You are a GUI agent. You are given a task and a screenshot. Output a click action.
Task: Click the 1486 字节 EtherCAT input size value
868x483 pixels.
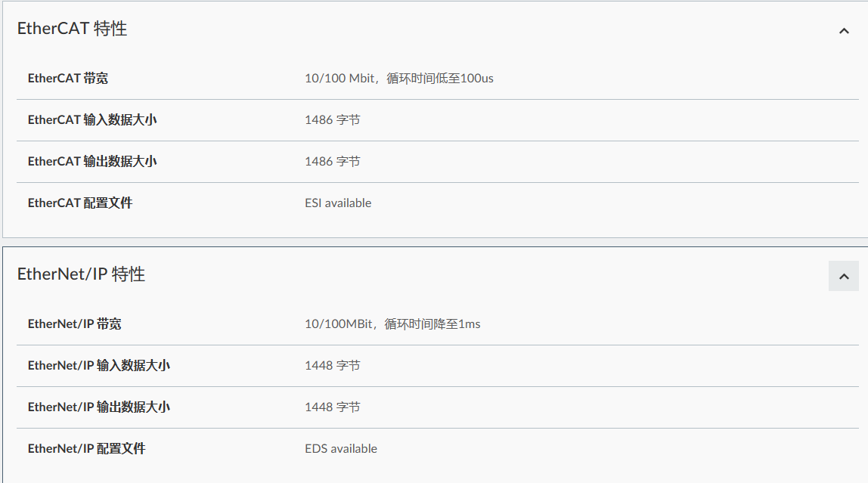(x=333, y=120)
